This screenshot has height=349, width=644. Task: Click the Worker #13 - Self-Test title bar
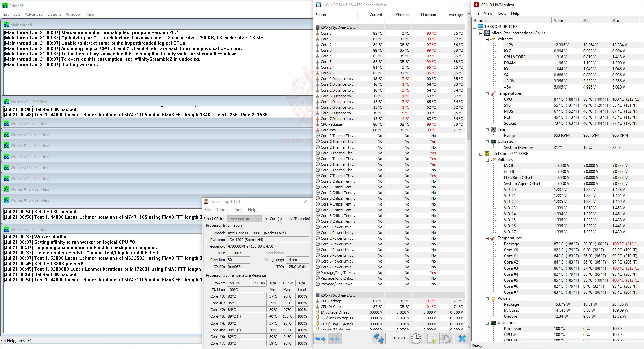pyautogui.click(x=157, y=168)
